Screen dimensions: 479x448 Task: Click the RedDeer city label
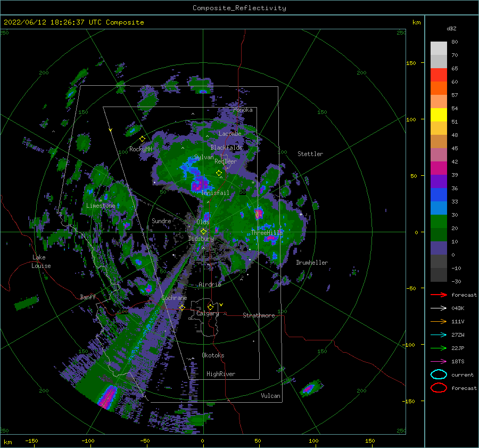[x=226, y=161]
